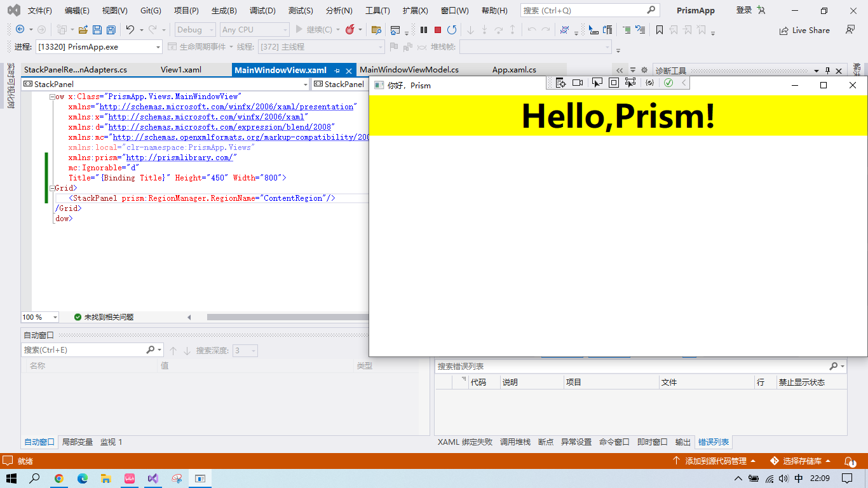This screenshot has height=488, width=868.
Task: Open the 调试(D) menu
Action: tap(262, 11)
